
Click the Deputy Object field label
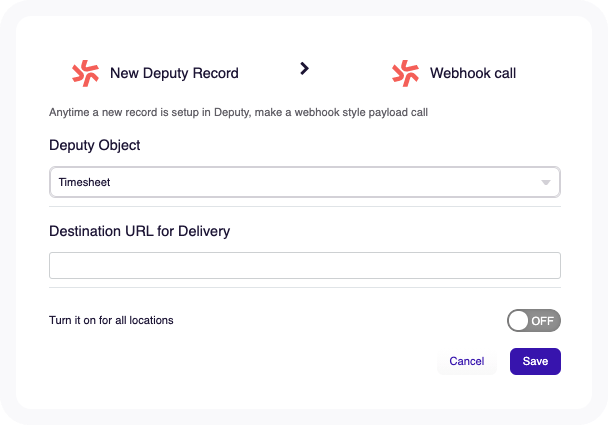(95, 145)
